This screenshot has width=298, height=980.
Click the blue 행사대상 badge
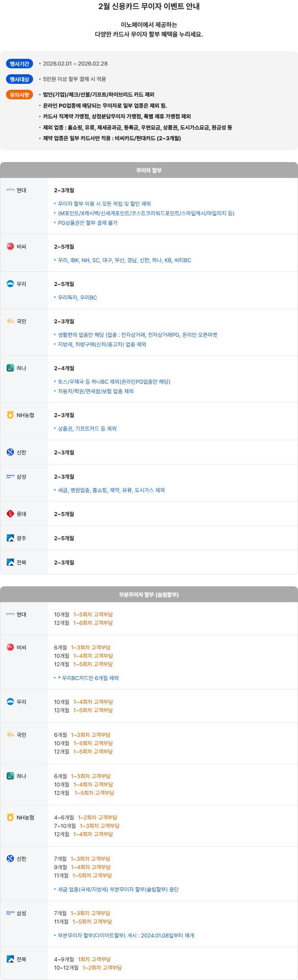tap(19, 79)
